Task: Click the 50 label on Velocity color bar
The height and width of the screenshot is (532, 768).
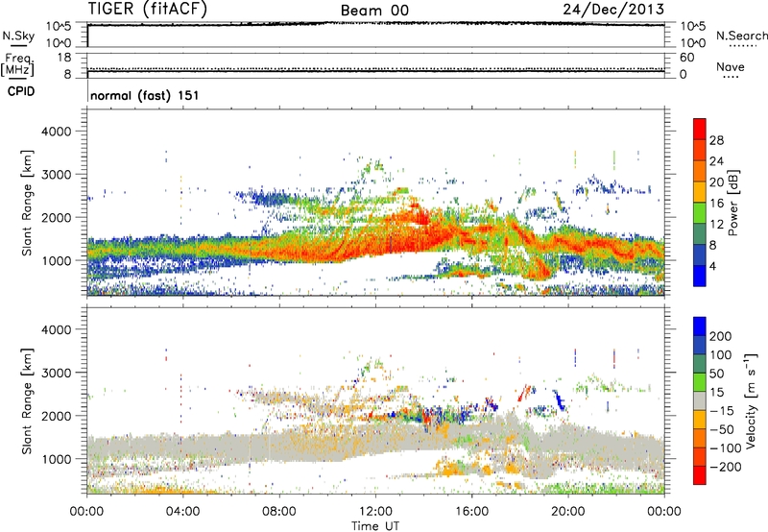Action: [x=716, y=374]
